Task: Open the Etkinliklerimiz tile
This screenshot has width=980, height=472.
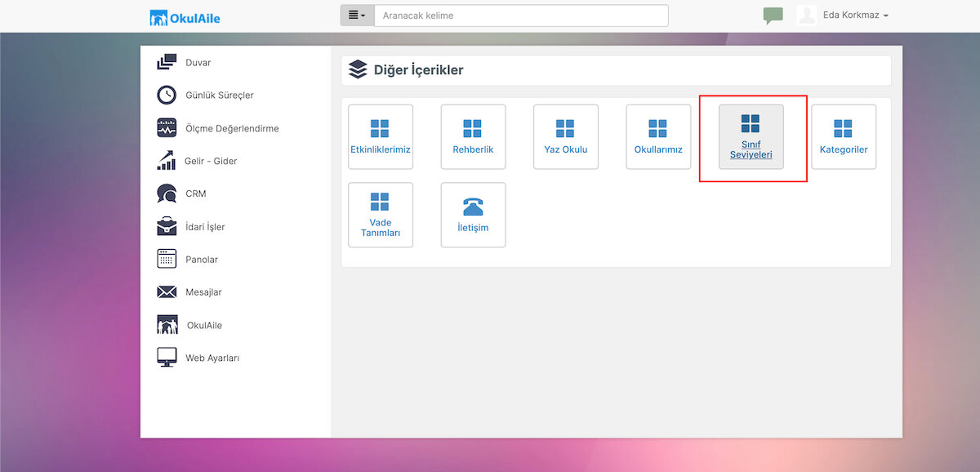Action: coord(381,136)
